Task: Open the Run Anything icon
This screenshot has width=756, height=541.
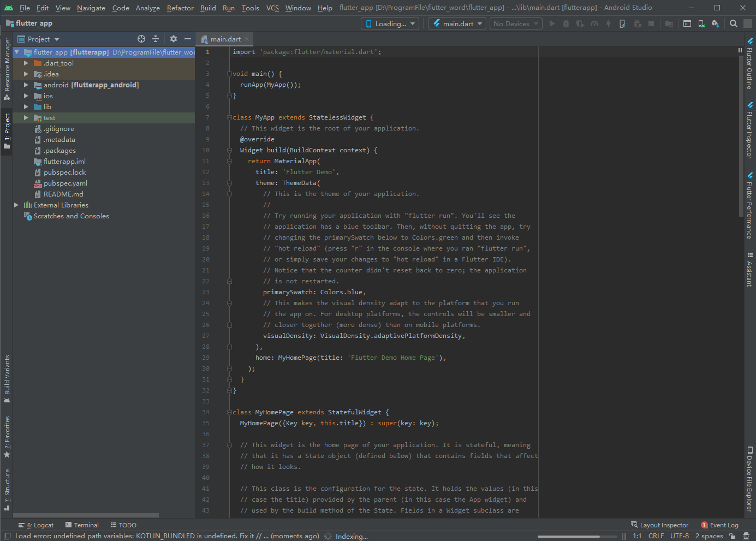Action: tap(687, 23)
